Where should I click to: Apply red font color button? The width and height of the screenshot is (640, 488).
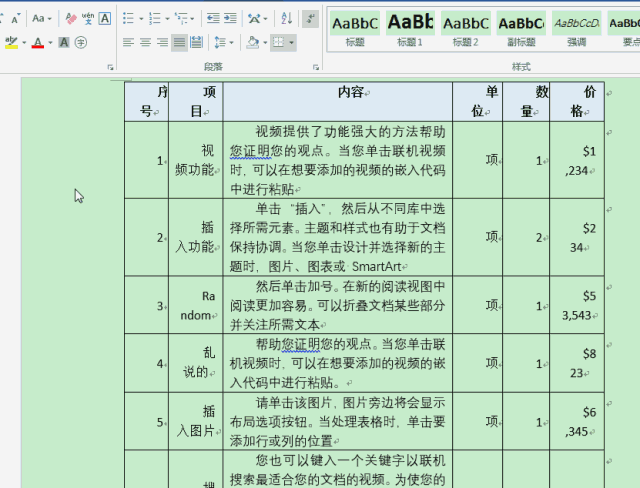(x=38, y=42)
